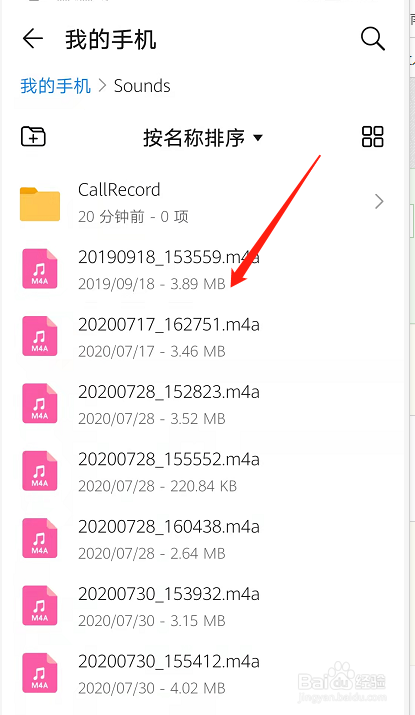Screen dimensions: 415x715
Task: Expand CallRecord folder via chevron
Action: click(x=379, y=201)
